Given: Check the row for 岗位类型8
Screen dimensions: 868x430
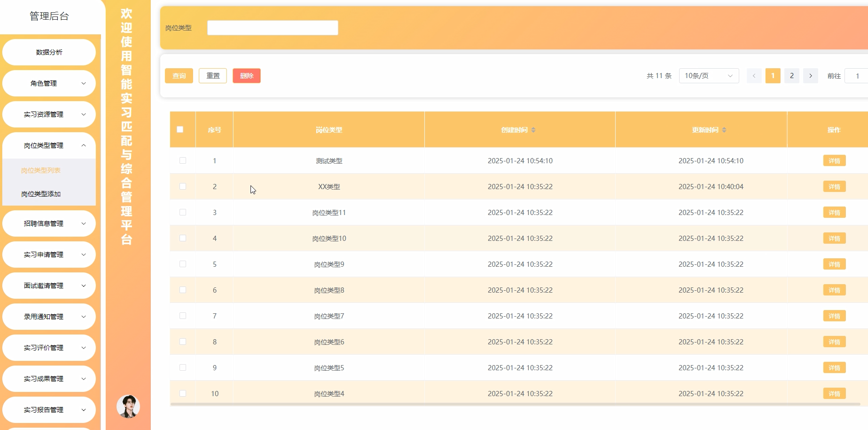Looking at the screenshot, I should [183, 290].
